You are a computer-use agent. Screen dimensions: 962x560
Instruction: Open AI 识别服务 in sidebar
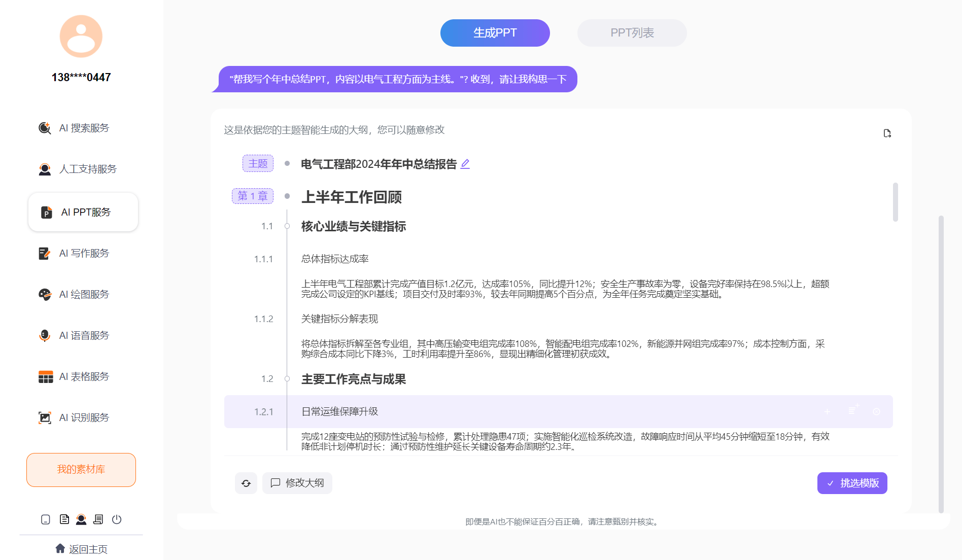tap(74, 417)
